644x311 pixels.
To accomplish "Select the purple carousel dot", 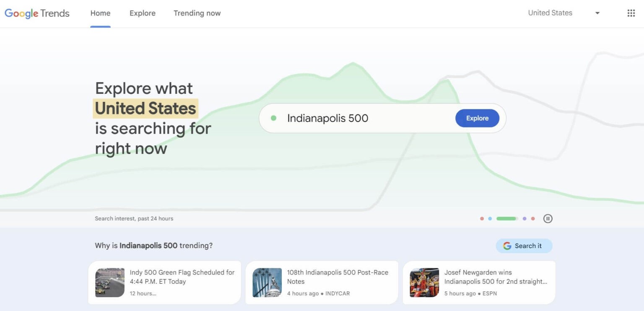I will 525,218.
